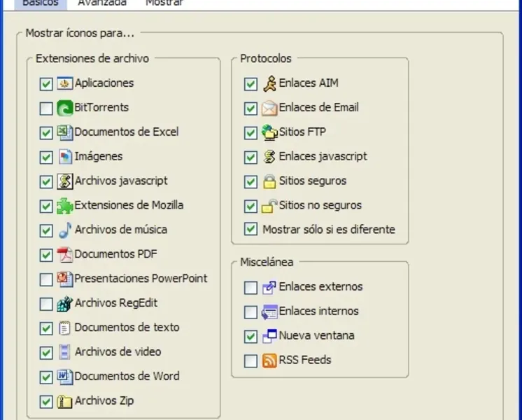This screenshot has height=420, width=522.
Task: Click the Archivos RegEdit icon
Action: [65, 303]
